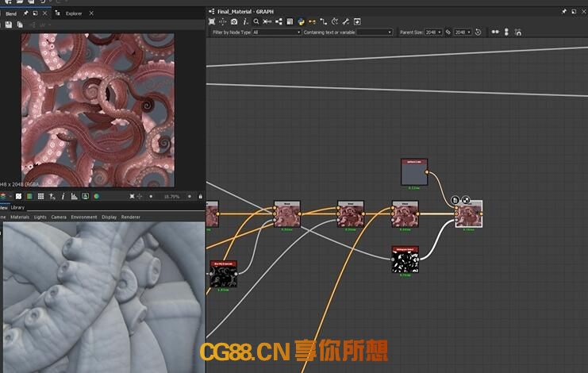Toggle the info icon in 2D view toolbar
Image resolution: width=588 pixels, height=373 pixels.
(63, 196)
